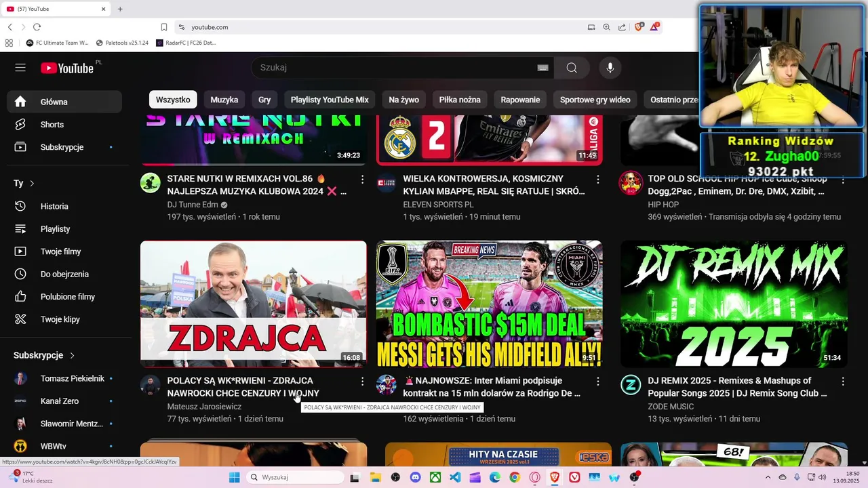Click the Windows taskbar Wyszukaj search box

(296, 477)
